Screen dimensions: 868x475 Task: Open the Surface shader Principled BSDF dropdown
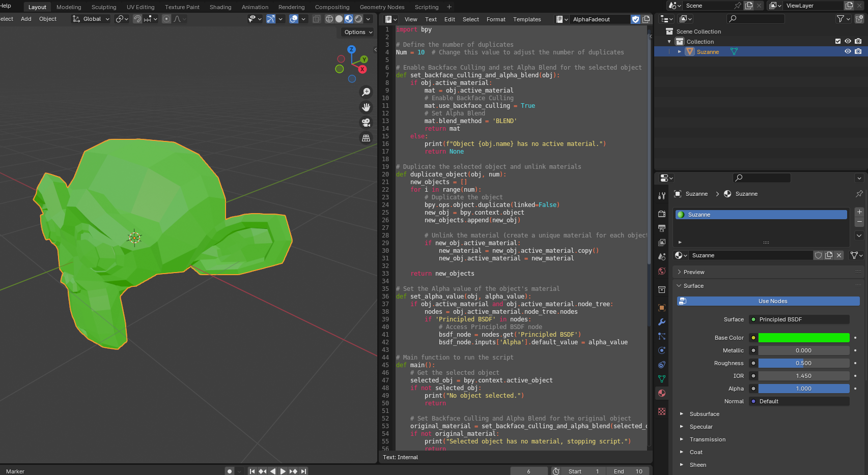[799, 319]
